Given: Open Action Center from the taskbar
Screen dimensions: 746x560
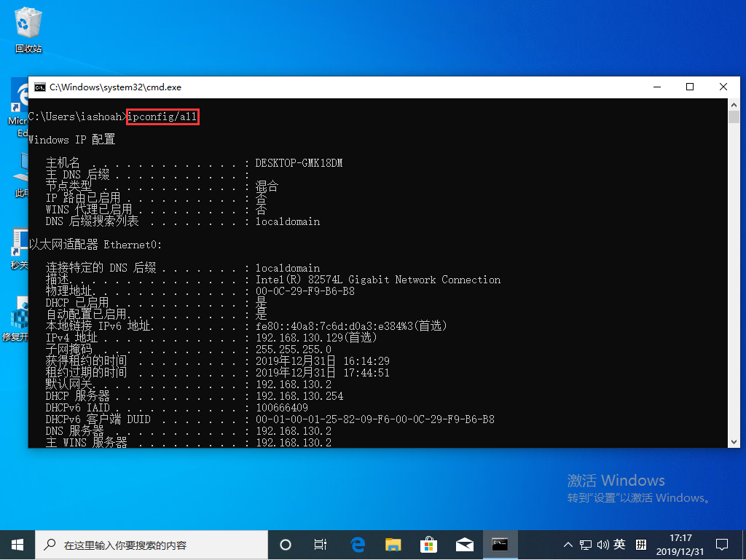Looking at the screenshot, I should pos(721,545).
